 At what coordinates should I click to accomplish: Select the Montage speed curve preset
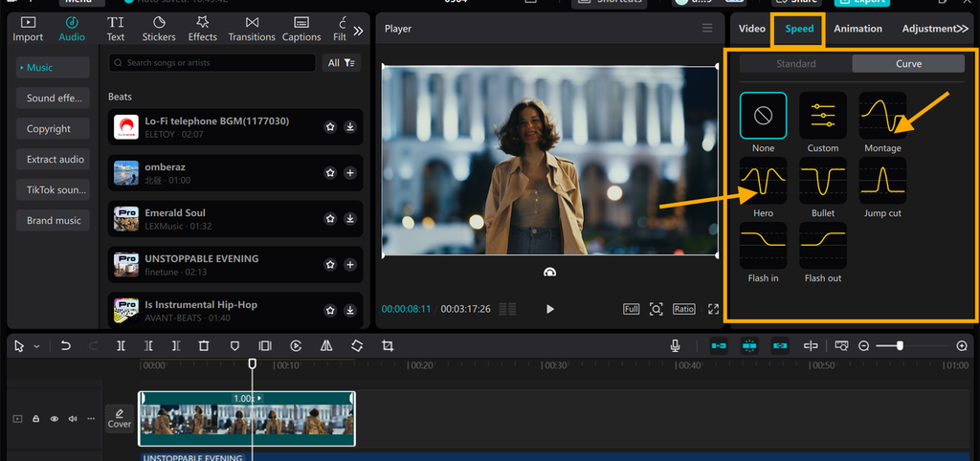(x=881, y=116)
